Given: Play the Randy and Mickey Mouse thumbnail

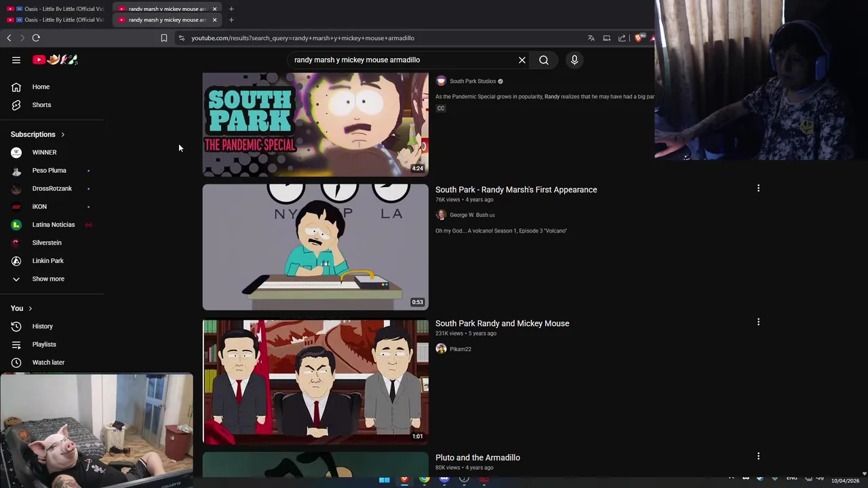Looking at the screenshot, I should pos(315,382).
